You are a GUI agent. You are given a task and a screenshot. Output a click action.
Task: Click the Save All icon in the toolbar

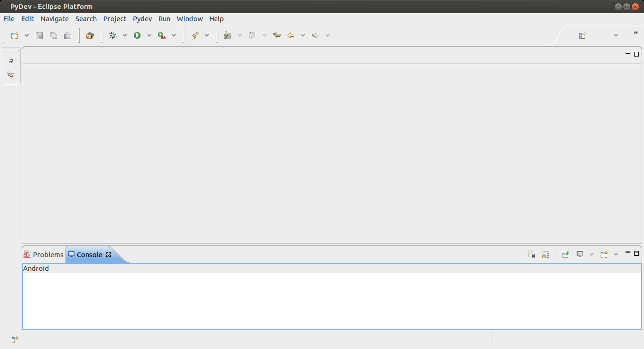(54, 35)
